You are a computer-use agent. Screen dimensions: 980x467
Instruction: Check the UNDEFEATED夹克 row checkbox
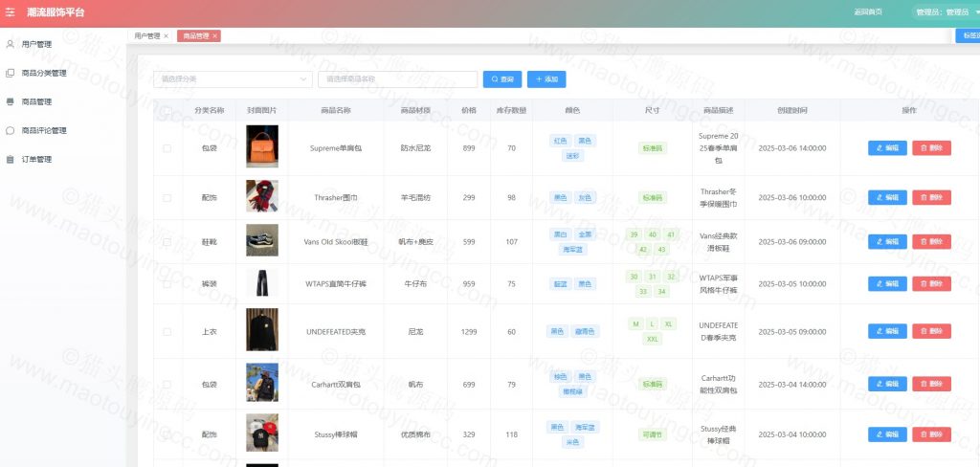pos(167,331)
